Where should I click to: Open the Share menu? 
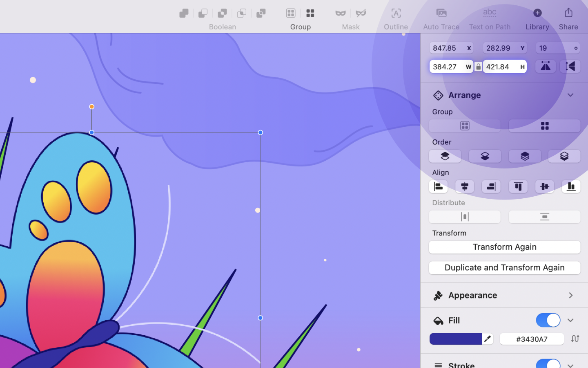pos(568,13)
